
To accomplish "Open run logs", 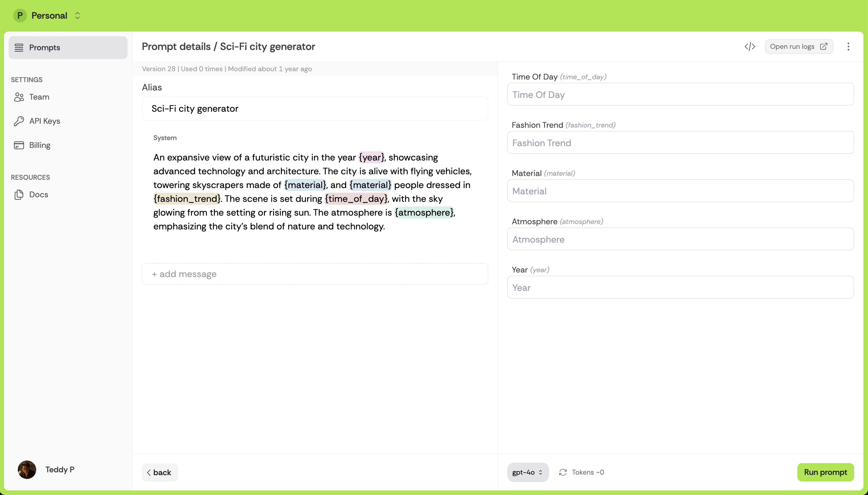I will pos(792,46).
